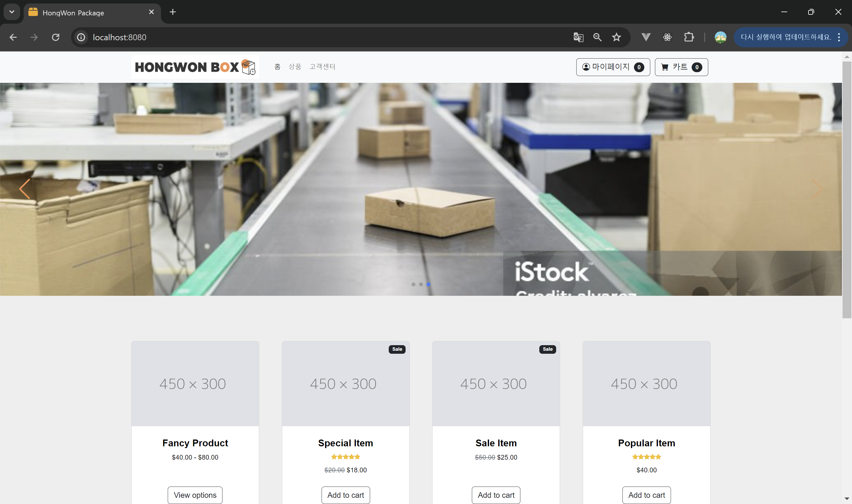Bookmark this page with the star icon
Image resolution: width=852 pixels, height=504 pixels.
click(x=616, y=37)
